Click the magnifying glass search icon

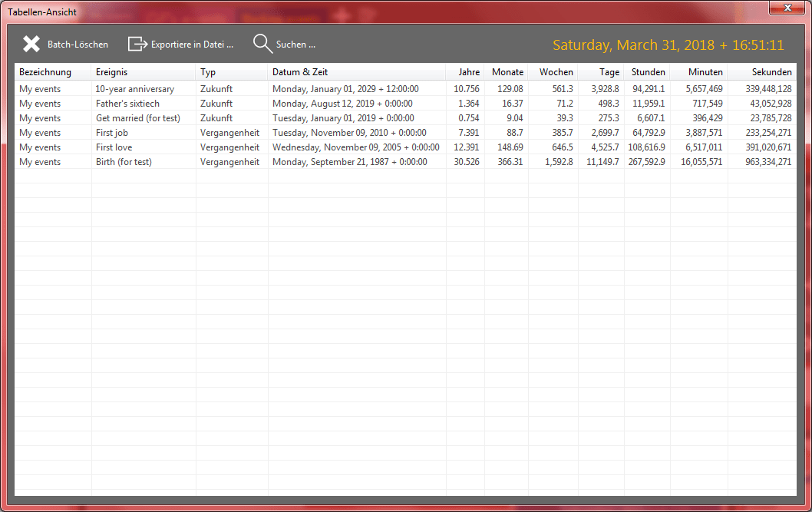[262, 44]
